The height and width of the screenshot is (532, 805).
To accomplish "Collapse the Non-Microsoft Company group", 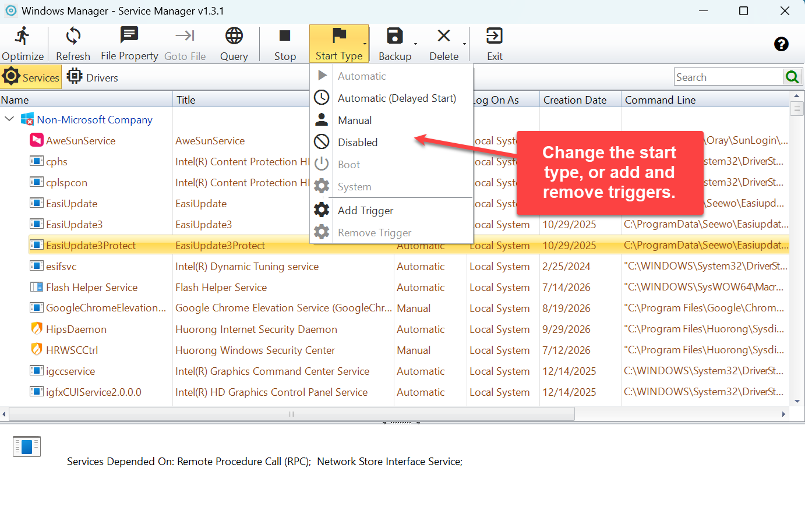I will click(x=9, y=119).
